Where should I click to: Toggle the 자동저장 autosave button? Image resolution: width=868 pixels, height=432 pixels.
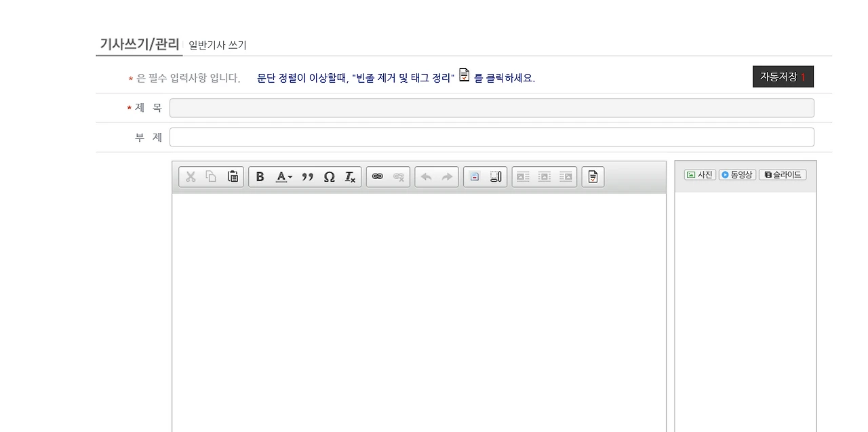(783, 77)
